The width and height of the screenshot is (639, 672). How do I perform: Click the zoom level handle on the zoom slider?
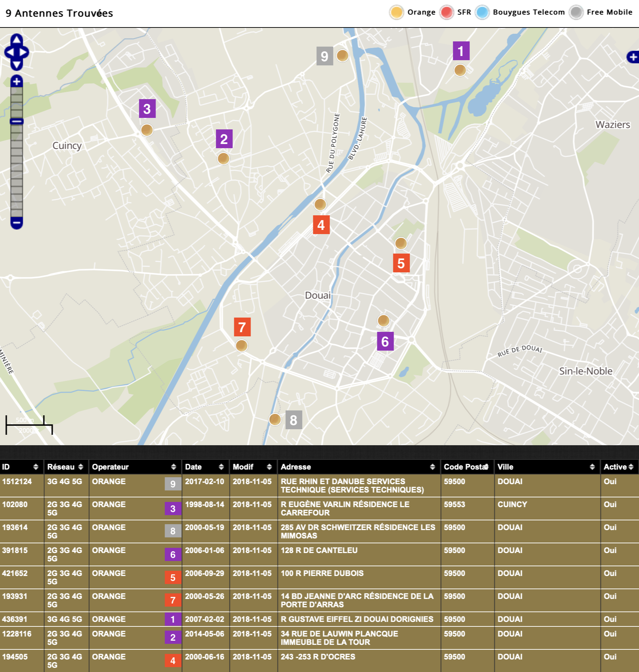click(x=16, y=121)
